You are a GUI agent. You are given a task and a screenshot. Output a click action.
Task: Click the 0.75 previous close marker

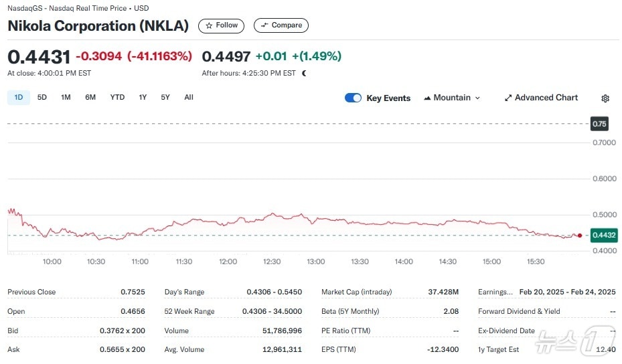(599, 124)
